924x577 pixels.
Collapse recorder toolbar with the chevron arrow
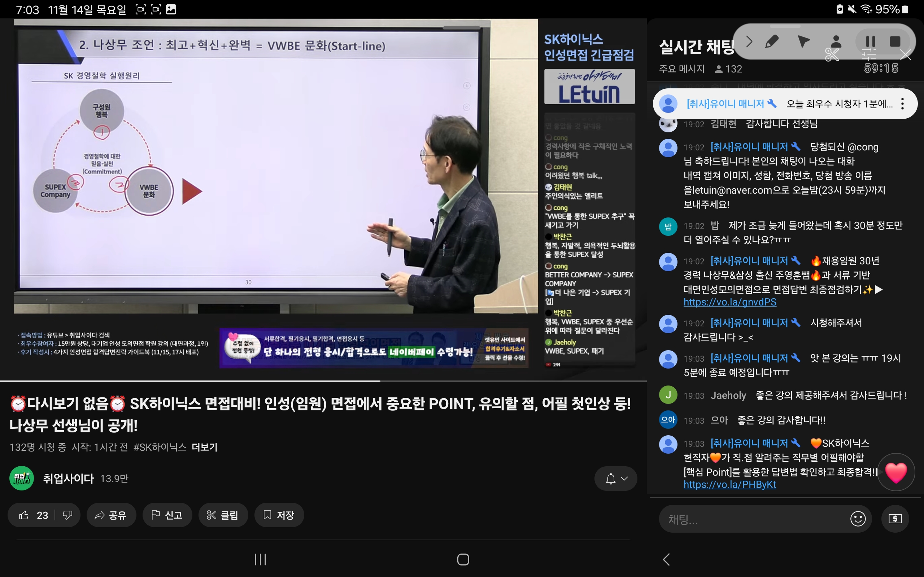(x=749, y=41)
